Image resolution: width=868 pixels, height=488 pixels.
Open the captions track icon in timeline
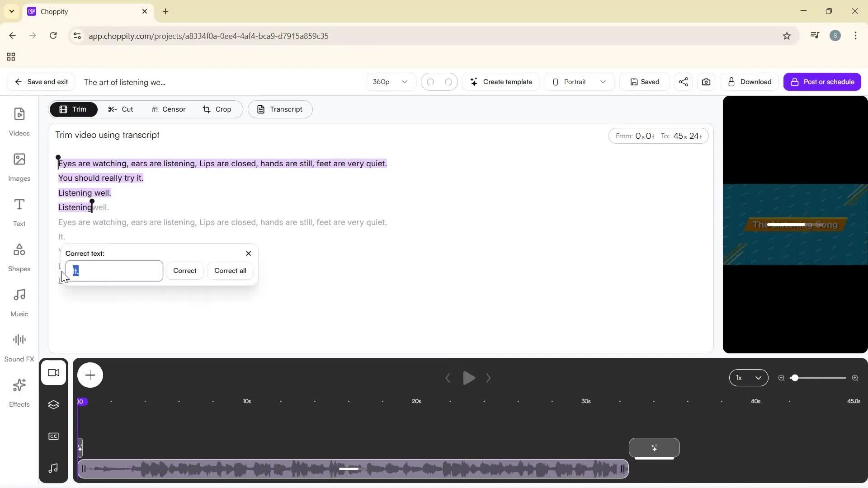pos(53,436)
